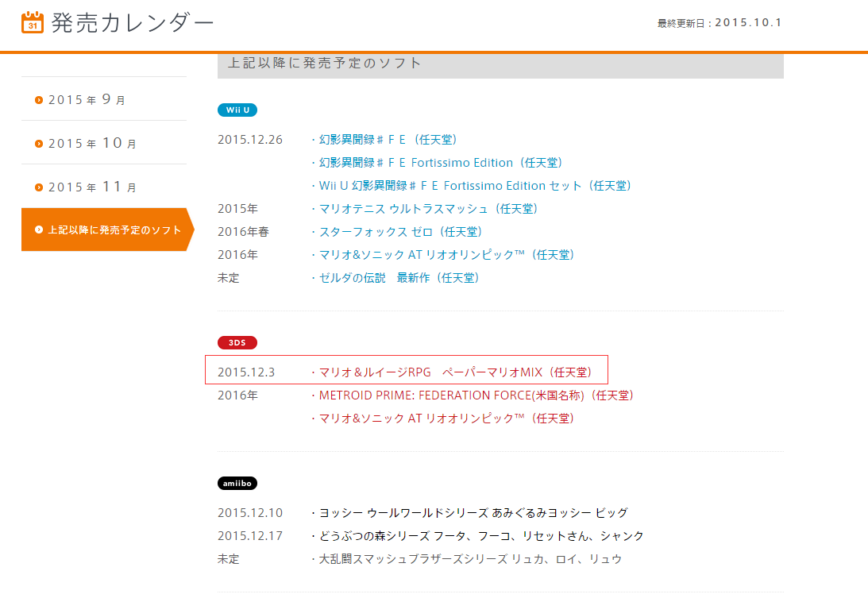Click the 2015.12.26 release date

[250, 140]
